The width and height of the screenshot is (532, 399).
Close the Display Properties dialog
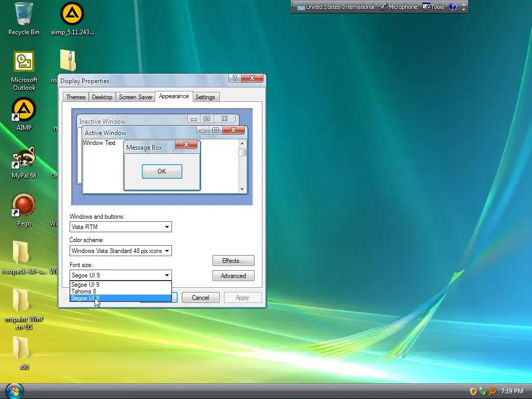252,78
